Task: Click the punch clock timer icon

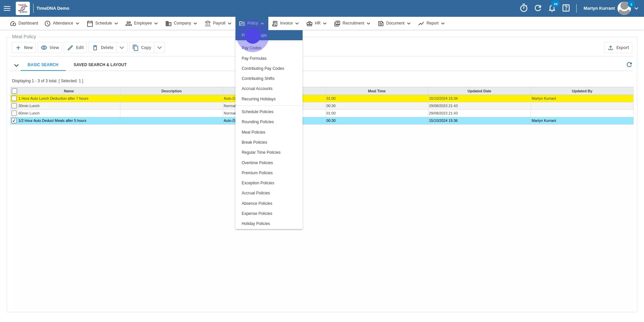Action: coord(524,8)
